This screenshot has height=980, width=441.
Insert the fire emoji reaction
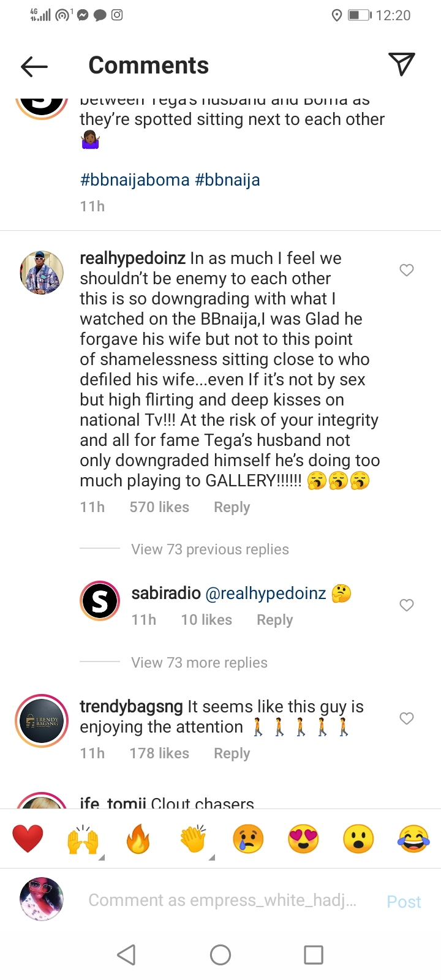[x=138, y=839]
